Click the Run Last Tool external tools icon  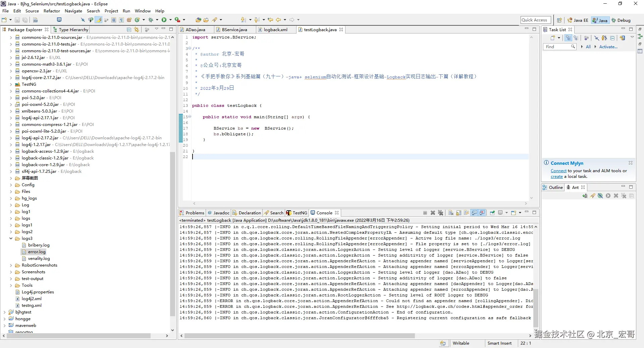tap(177, 20)
